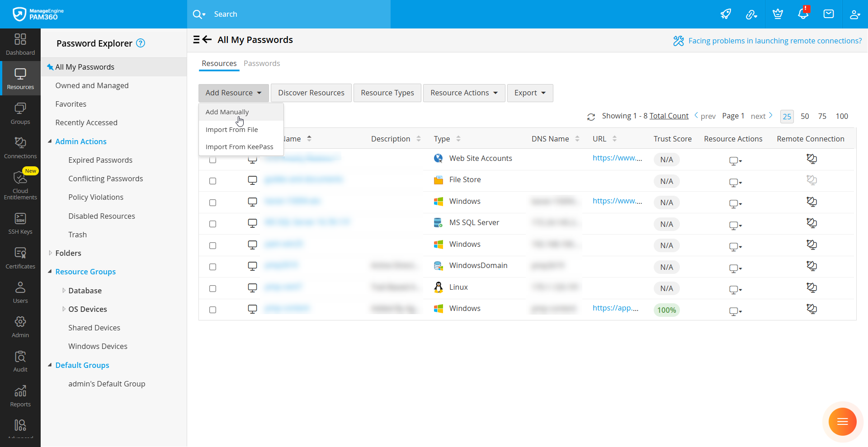868x447 pixels.
Task: Switch to the Passwords tab
Action: (x=262, y=64)
